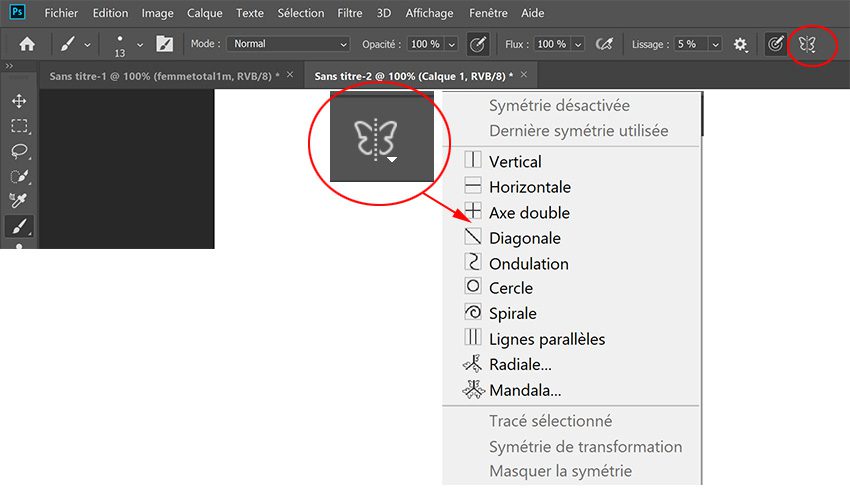The height and width of the screenshot is (493, 850).
Task: Open the Calque menu
Action: tap(204, 13)
